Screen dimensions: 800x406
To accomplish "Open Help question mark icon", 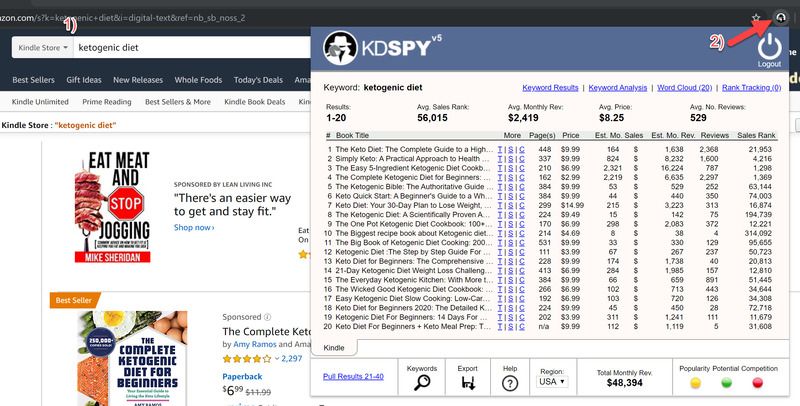I will click(x=510, y=383).
